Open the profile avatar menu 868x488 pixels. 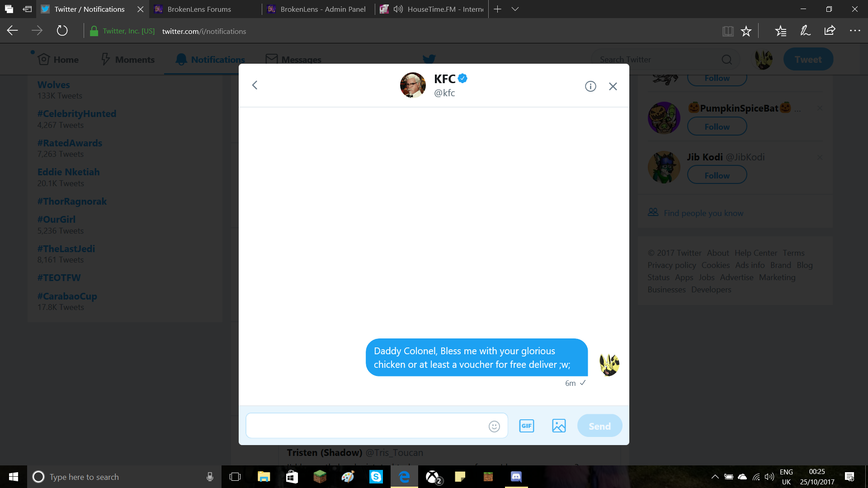764,60
